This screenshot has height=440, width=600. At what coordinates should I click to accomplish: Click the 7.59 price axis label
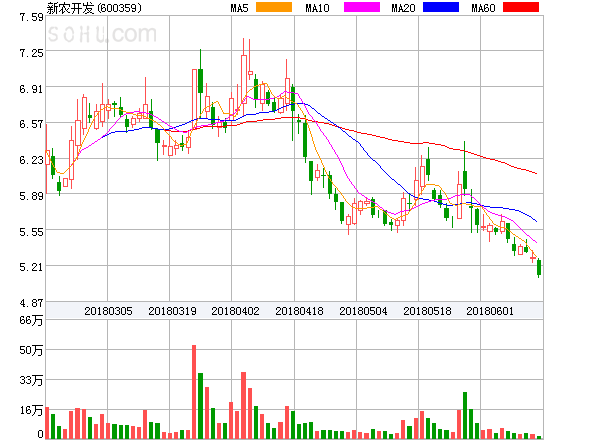(x=31, y=17)
